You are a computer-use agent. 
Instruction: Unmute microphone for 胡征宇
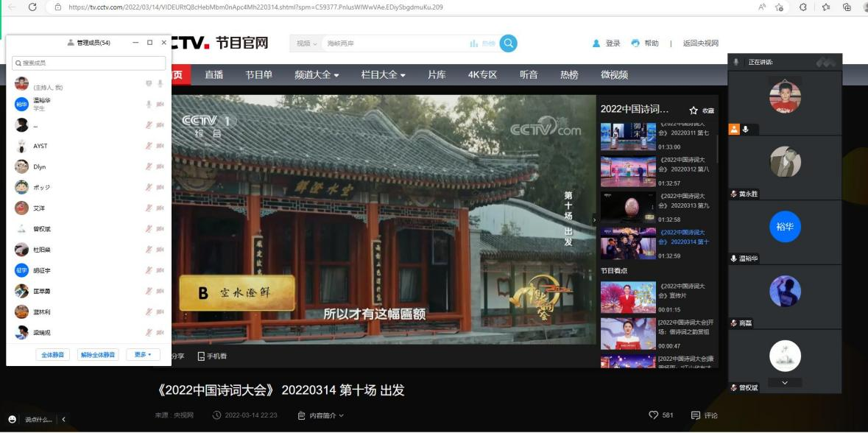pyautogui.click(x=149, y=270)
